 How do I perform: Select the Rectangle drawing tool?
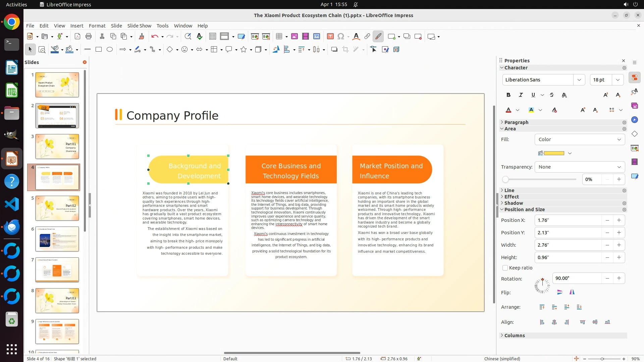tap(99, 50)
